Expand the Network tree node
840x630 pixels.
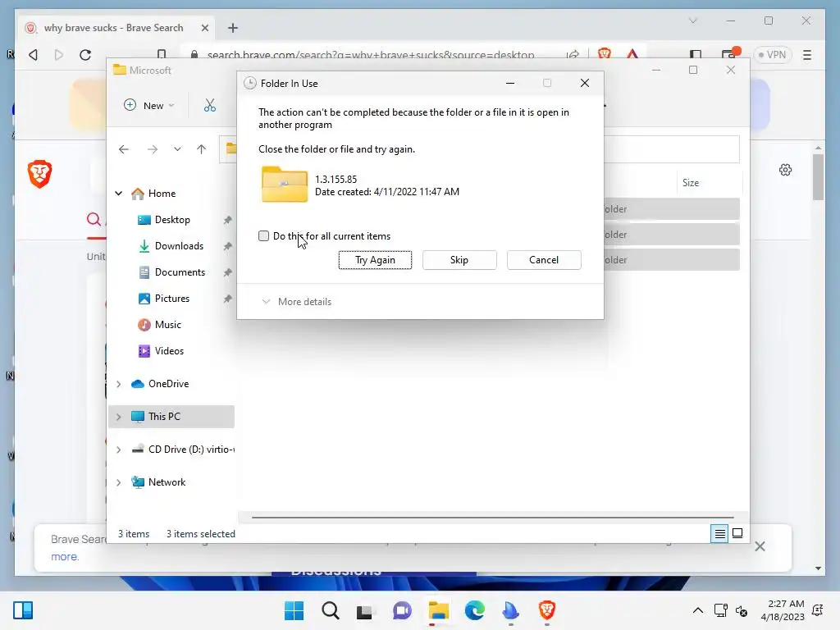119,482
